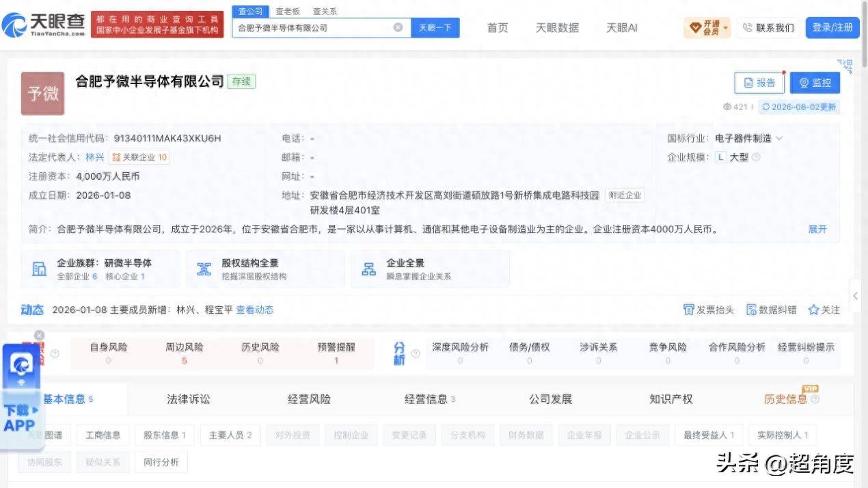868x488 pixels.
Task: Open 经营纠纷提示 item
Action: (x=806, y=353)
